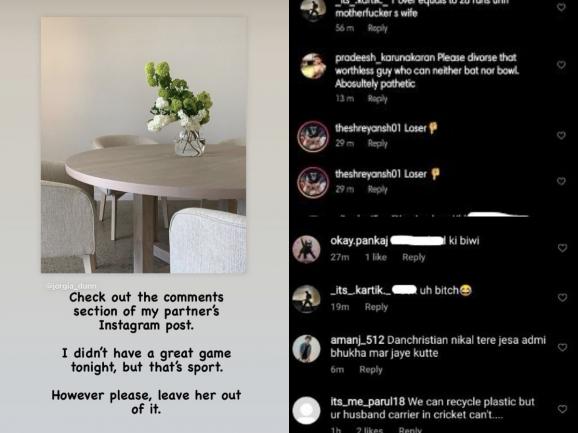Screen dimensions: 578x433
Task: Like its_me_parul18's comment heart icon
Action: 562,409
